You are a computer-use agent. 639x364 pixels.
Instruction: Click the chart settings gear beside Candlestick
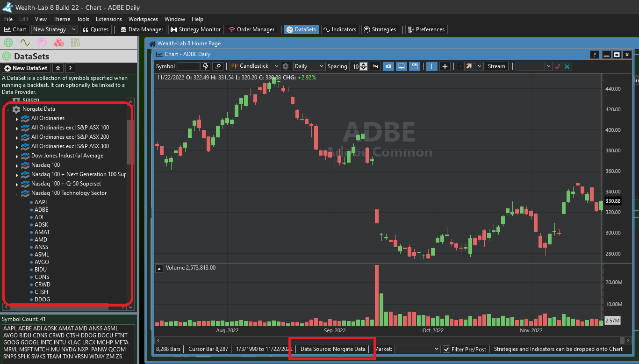tap(286, 66)
